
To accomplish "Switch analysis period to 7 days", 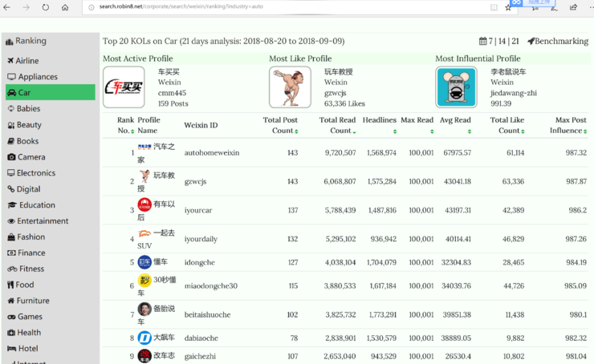I will click(x=490, y=41).
